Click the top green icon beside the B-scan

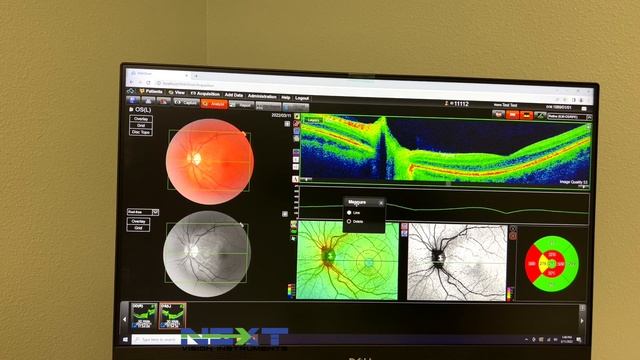(x=297, y=117)
